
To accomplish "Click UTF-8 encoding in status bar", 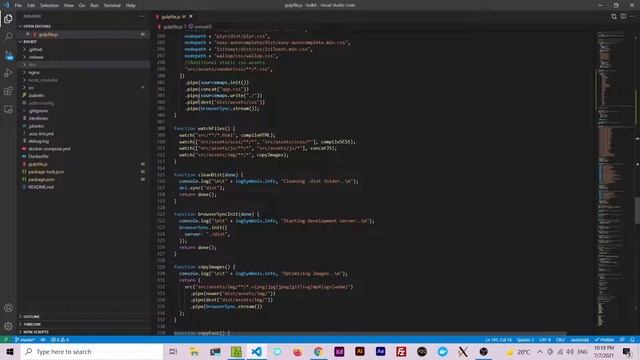I will click(x=545, y=340).
